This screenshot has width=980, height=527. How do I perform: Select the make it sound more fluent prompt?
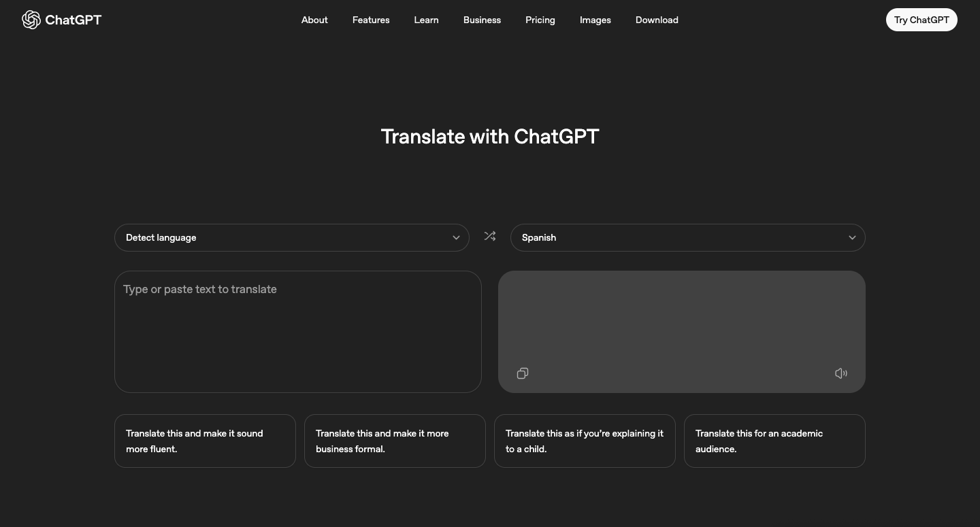[x=205, y=441]
